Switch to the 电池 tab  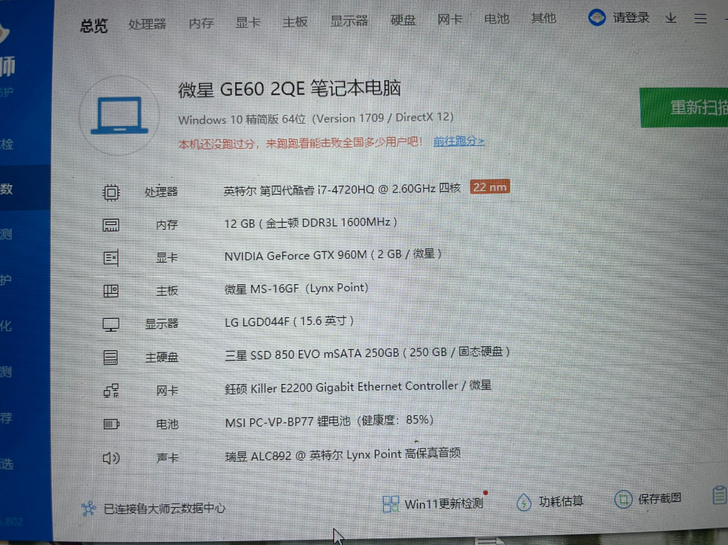(497, 19)
